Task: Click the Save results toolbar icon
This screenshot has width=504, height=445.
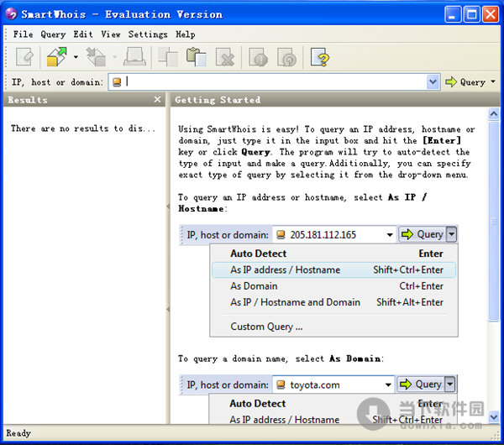Action: pyautogui.click(x=96, y=57)
